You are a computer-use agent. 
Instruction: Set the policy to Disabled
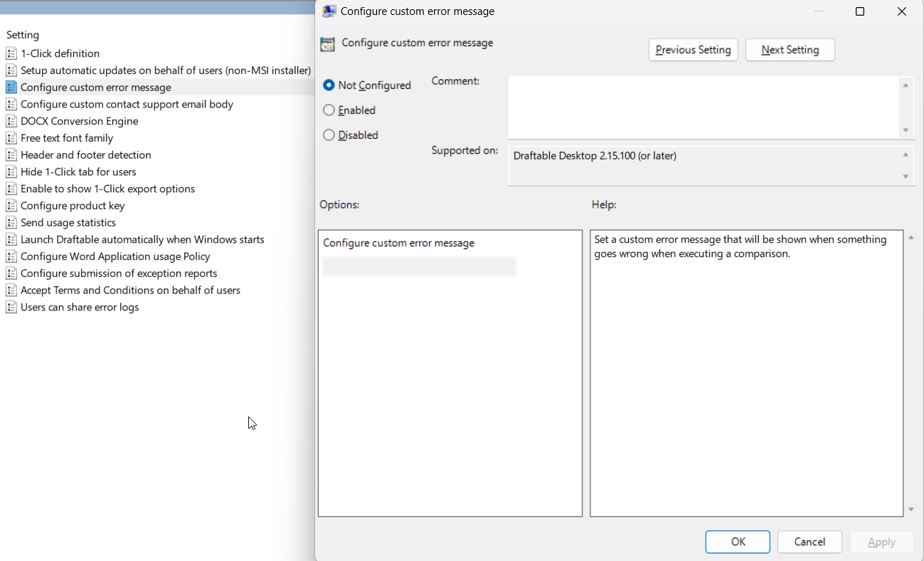(x=329, y=135)
